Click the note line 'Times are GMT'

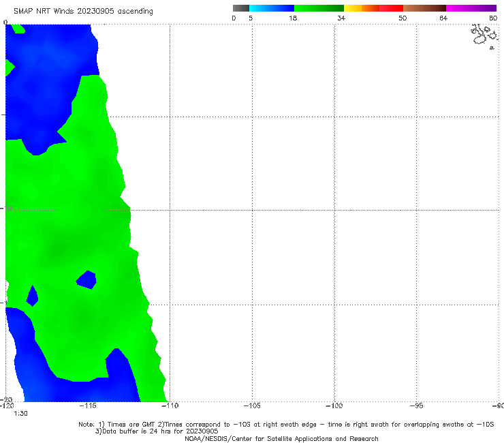pos(131,425)
